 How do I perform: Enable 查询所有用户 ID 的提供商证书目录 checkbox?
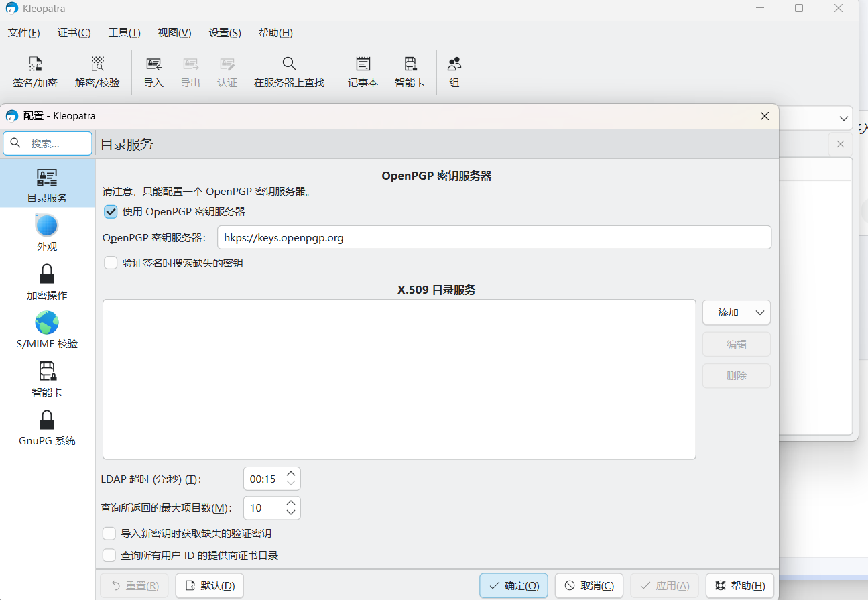click(109, 555)
